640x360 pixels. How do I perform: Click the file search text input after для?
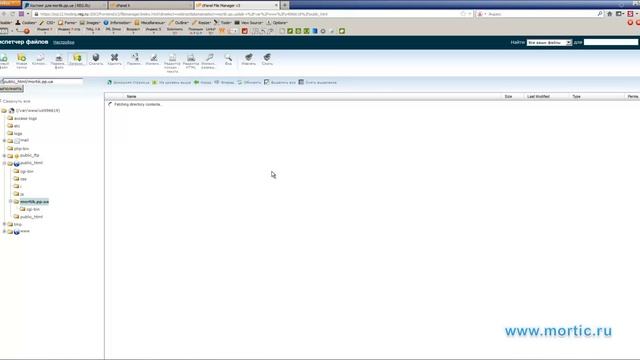[x=611, y=42]
